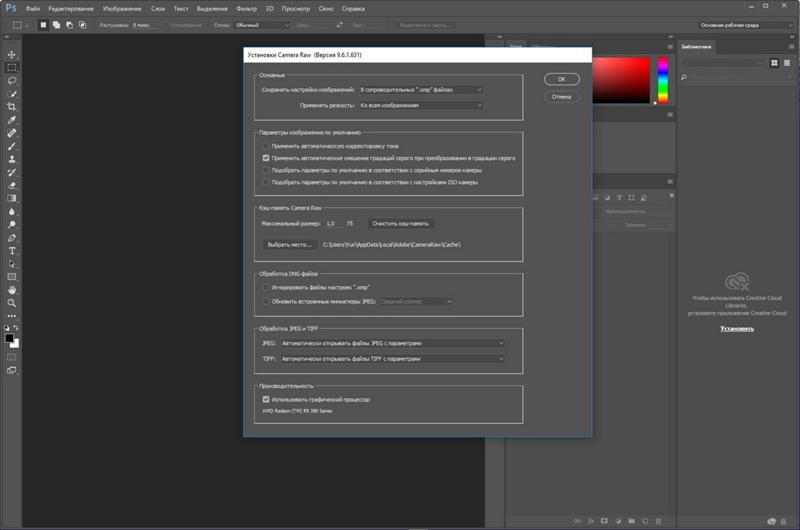Open the Фильтр menu

coord(246,9)
